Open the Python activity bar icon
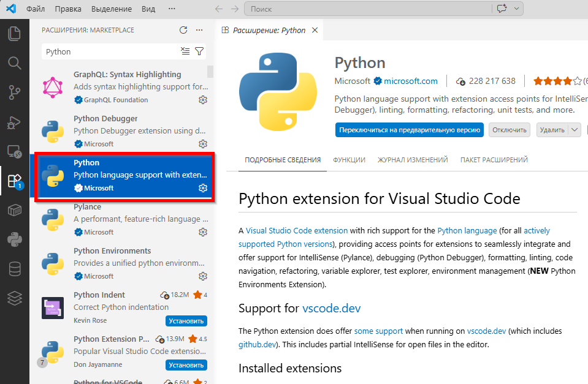Image resolution: width=588 pixels, height=384 pixels. [14, 239]
